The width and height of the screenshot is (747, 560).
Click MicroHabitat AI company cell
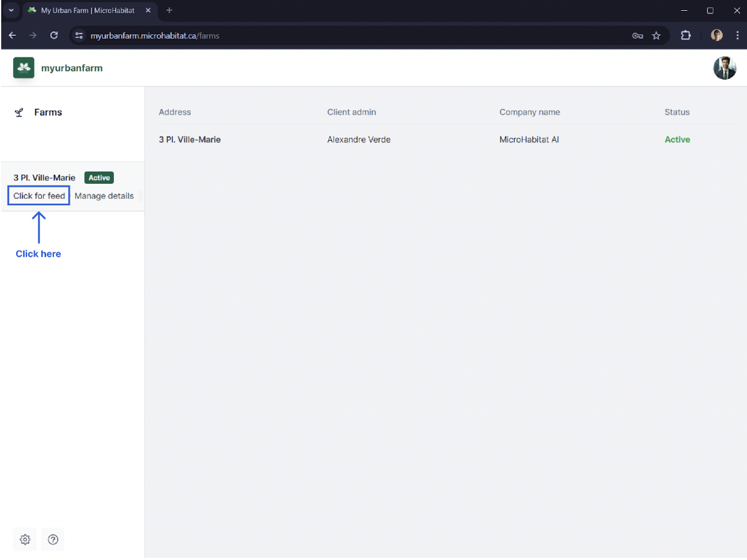tap(529, 139)
